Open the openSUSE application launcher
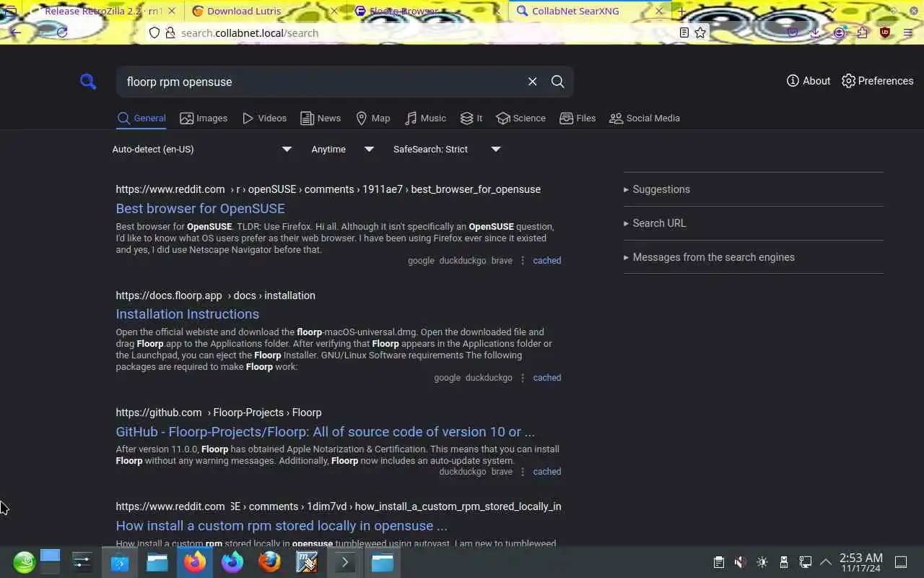The height and width of the screenshot is (578, 924). [24, 562]
